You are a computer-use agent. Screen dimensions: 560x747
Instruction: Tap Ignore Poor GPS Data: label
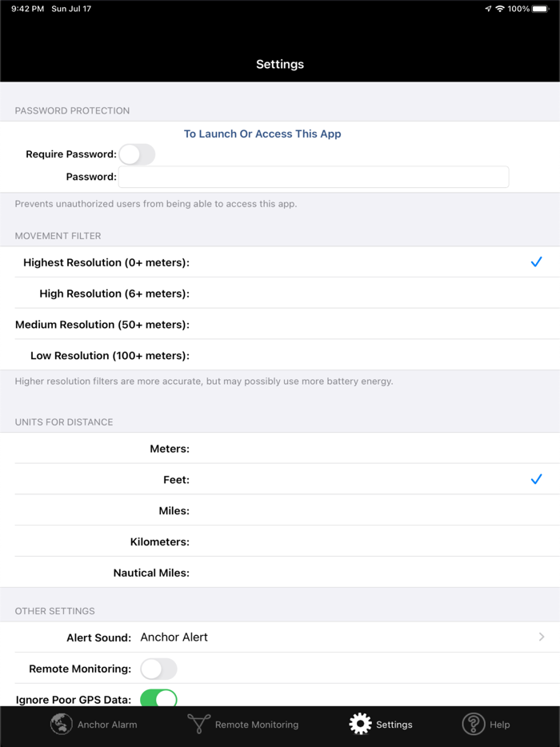74,699
